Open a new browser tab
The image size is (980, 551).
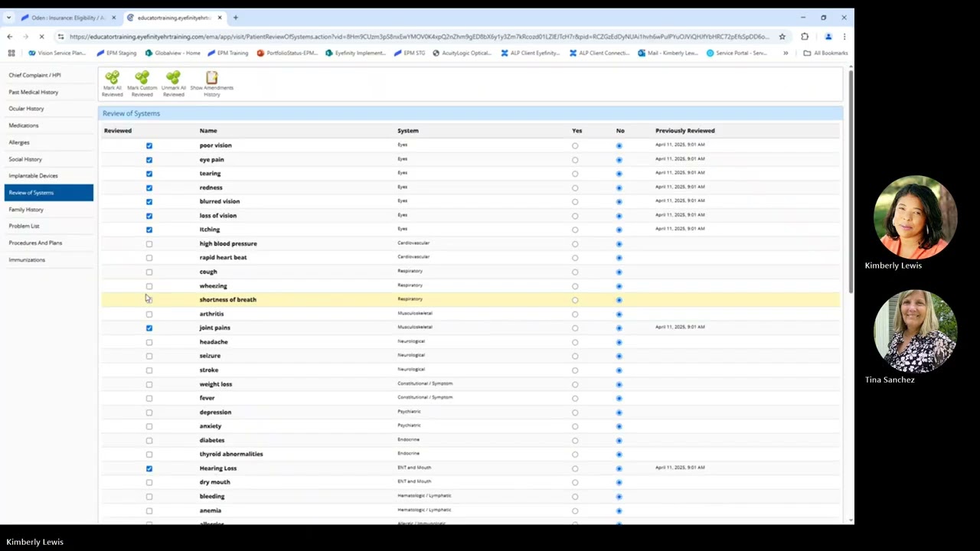(x=235, y=18)
